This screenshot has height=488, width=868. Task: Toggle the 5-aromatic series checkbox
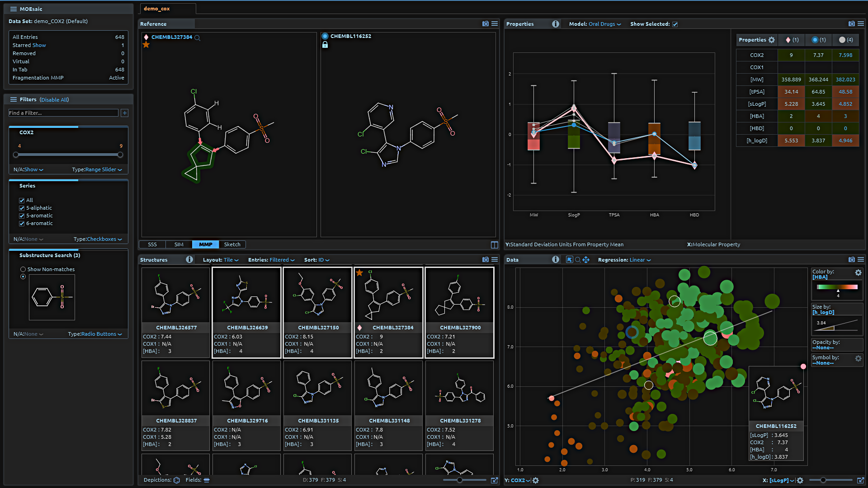[x=22, y=216]
